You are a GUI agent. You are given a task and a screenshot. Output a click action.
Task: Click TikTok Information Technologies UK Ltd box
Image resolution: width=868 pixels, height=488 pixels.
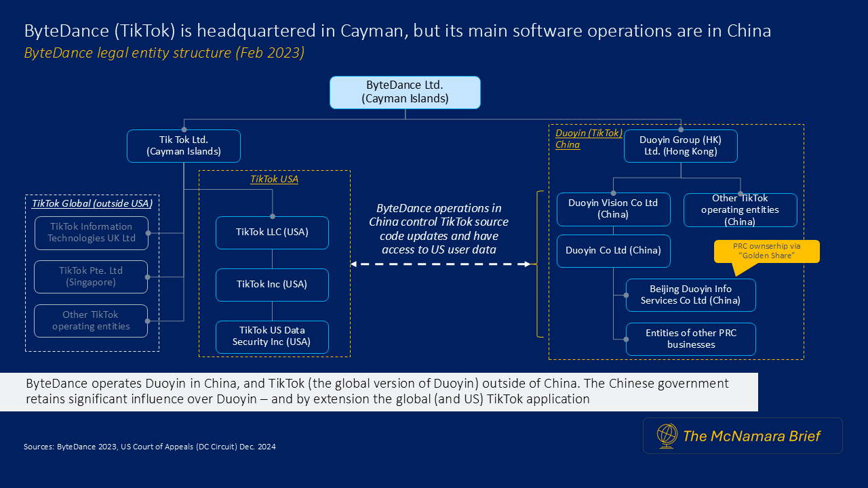coord(91,232)
